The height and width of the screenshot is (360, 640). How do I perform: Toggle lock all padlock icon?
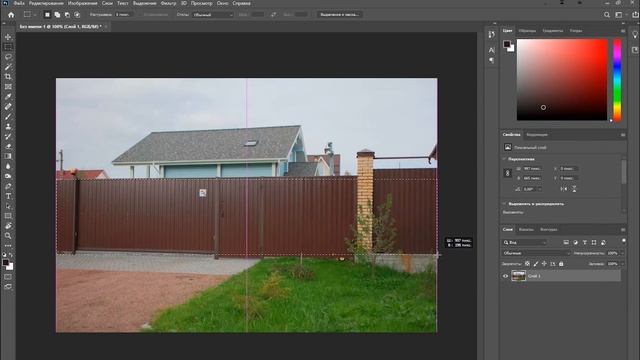tap(561, 264)
